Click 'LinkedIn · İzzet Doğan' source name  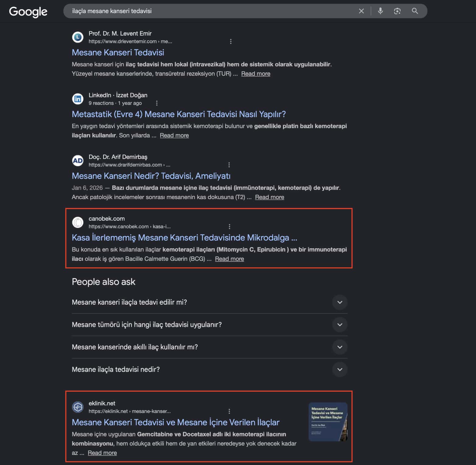[x=118, y=95]
